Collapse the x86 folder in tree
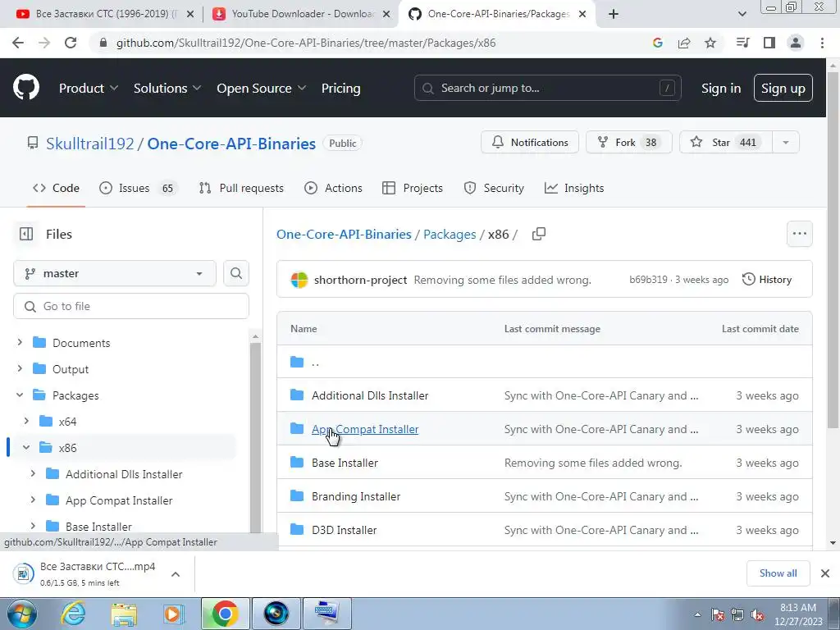 [x=26, y=447]
